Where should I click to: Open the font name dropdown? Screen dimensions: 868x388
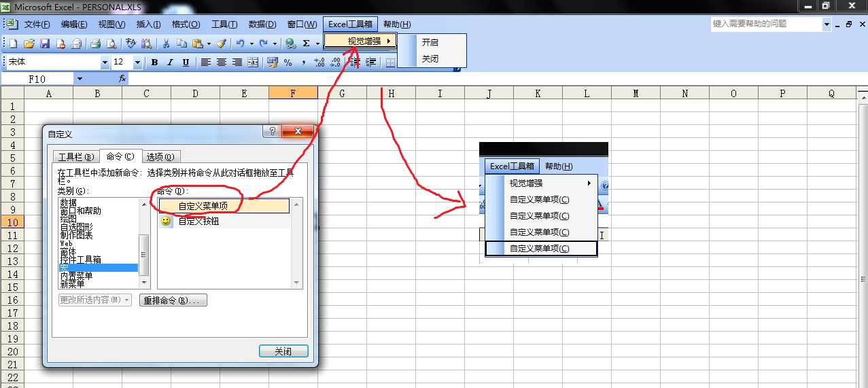[105, 63]
